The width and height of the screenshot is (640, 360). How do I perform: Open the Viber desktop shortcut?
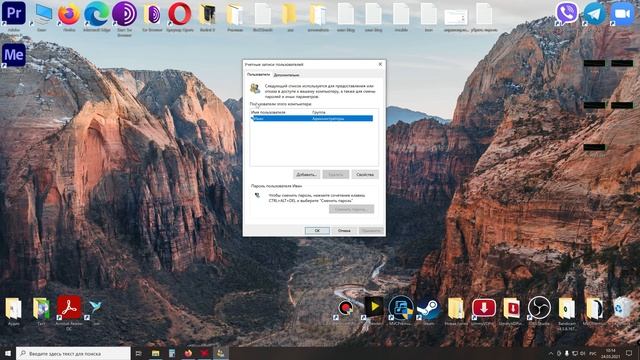pyautogui.click(x=567, y=13)
